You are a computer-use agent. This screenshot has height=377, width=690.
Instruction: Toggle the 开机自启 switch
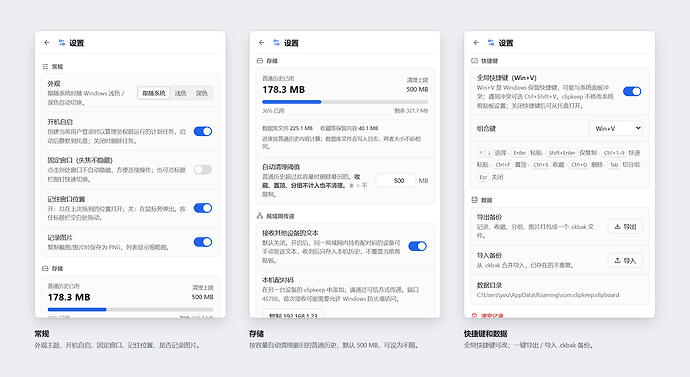tap(203, 132)
